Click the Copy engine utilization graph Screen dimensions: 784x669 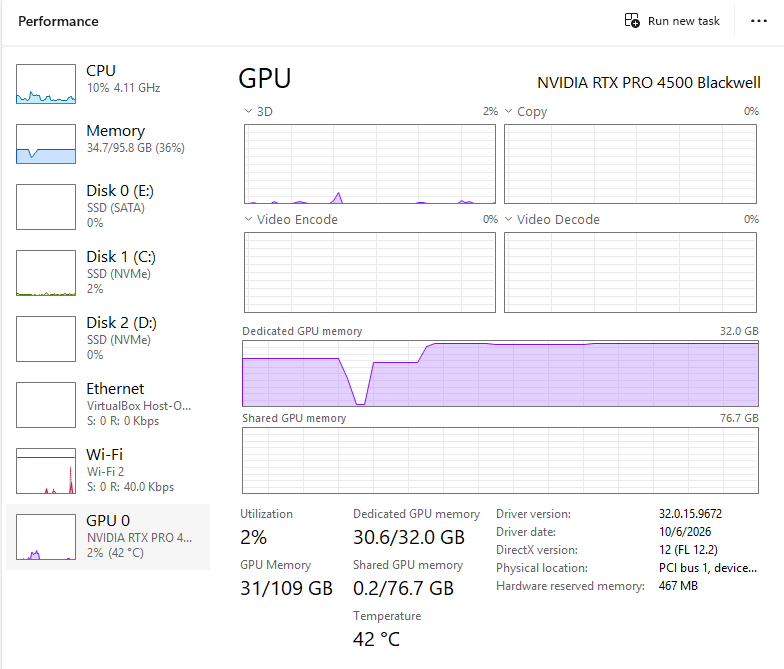630,164
